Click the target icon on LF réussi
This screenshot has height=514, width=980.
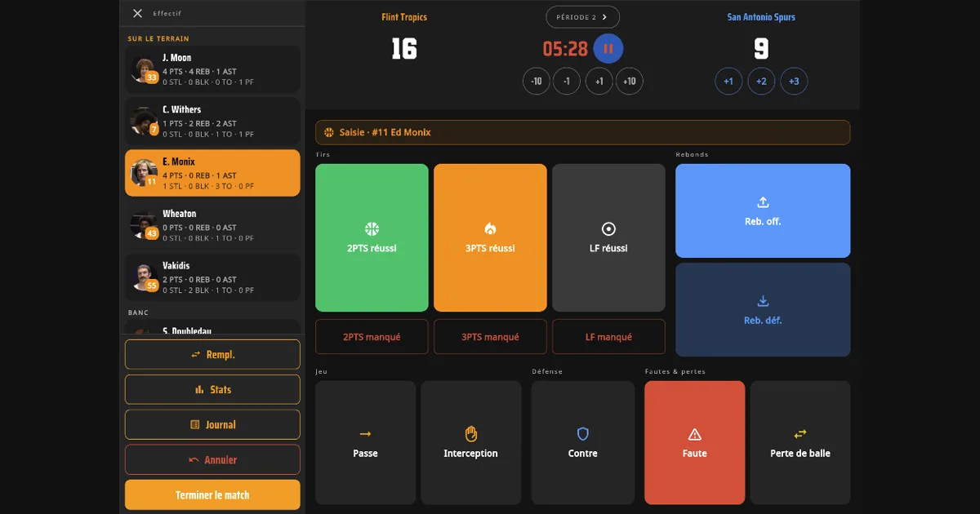coord(608,229)
